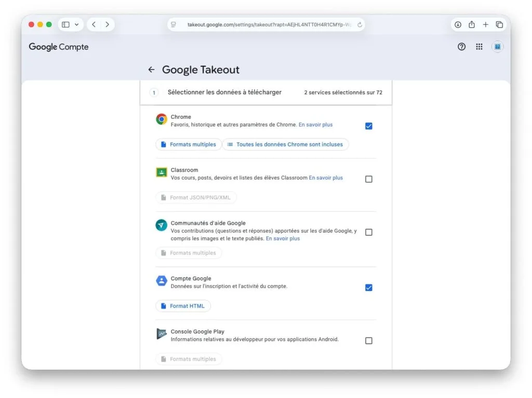Open the account help icon
The image size is (532, 398).
coord(461,47)
